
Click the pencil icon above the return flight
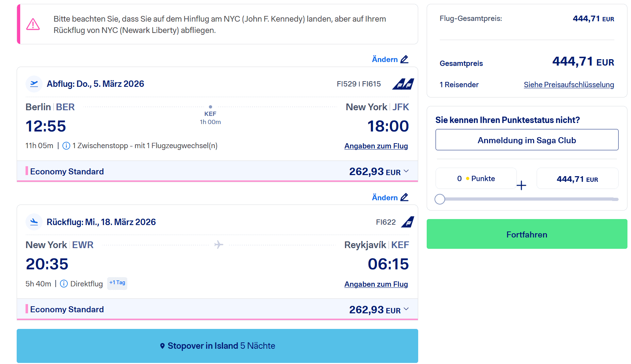(x=404, y=197)
